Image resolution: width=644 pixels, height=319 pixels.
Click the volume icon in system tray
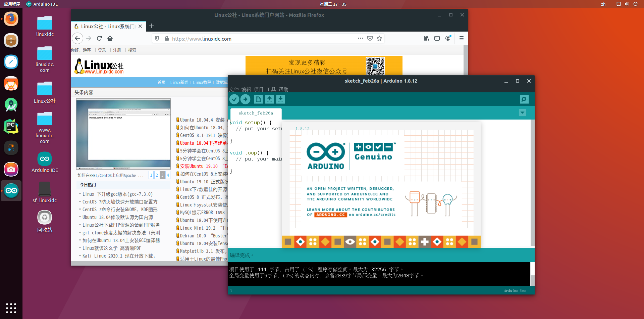point(626,4)
